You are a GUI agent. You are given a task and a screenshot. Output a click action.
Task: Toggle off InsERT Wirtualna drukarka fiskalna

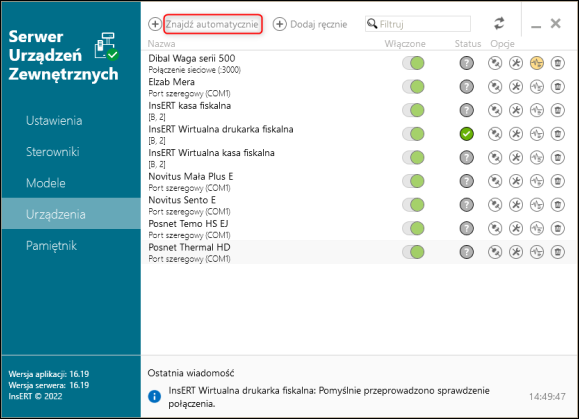pyautogui.click(x=413, y=134)
